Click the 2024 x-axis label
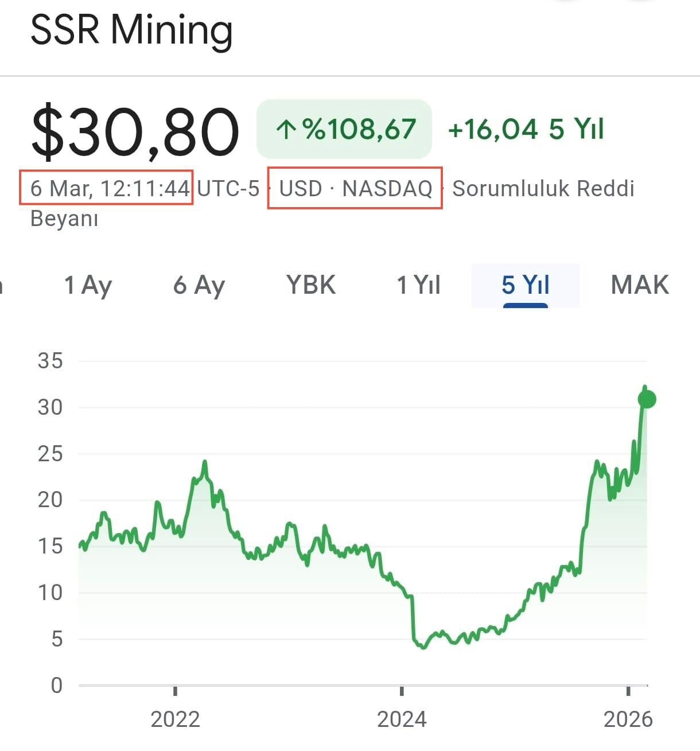The height and width of the screenshot is (751, 700). click(x=402, y=719)
